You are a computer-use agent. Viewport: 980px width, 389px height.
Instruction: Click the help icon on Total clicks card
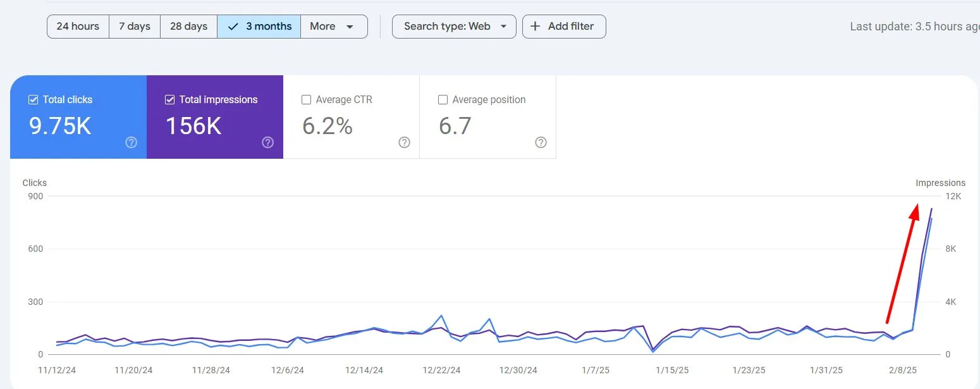(131, 142)
